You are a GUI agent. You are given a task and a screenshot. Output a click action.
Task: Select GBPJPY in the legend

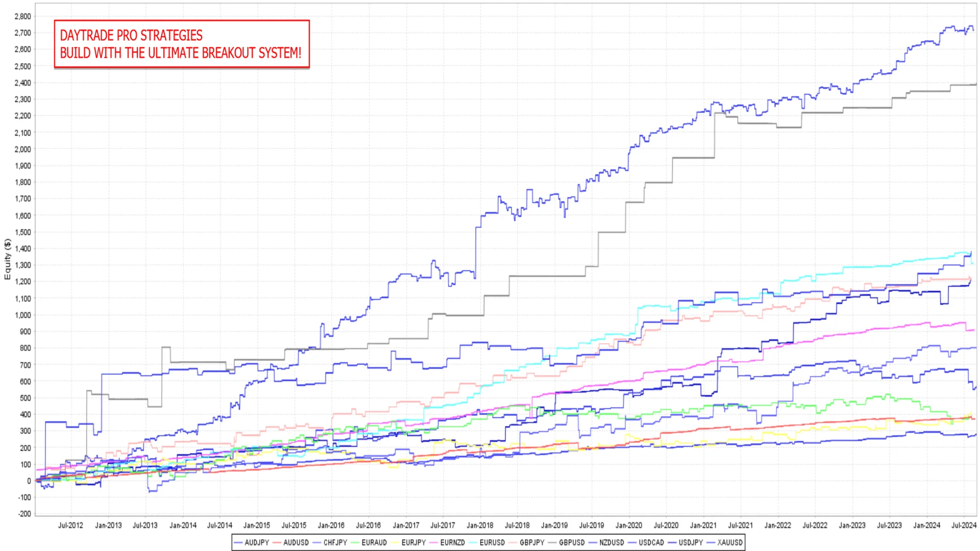[x=527, y=542]
